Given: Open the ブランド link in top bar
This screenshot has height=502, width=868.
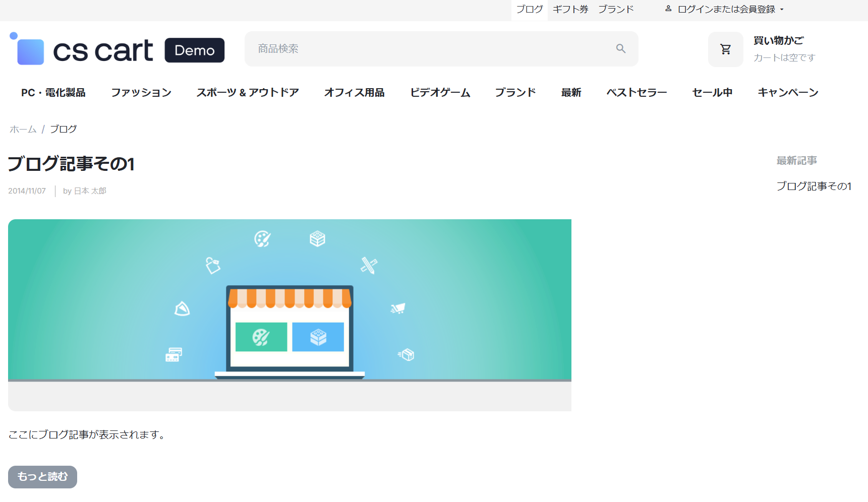Looking at the screenshot, I should pyautogui.click(x=615, y=9).
